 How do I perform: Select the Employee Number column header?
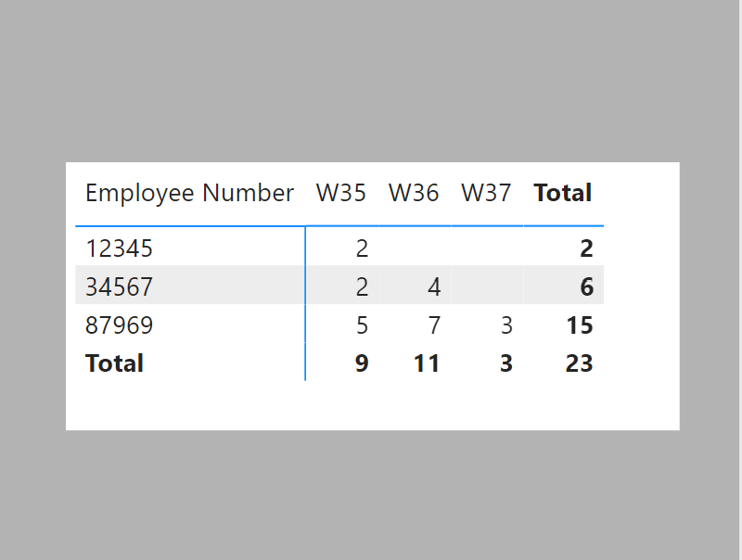point(189,193)
